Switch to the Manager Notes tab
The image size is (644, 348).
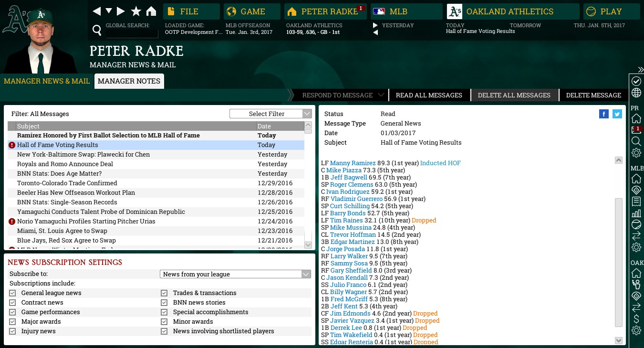click(x=129, y=81)
